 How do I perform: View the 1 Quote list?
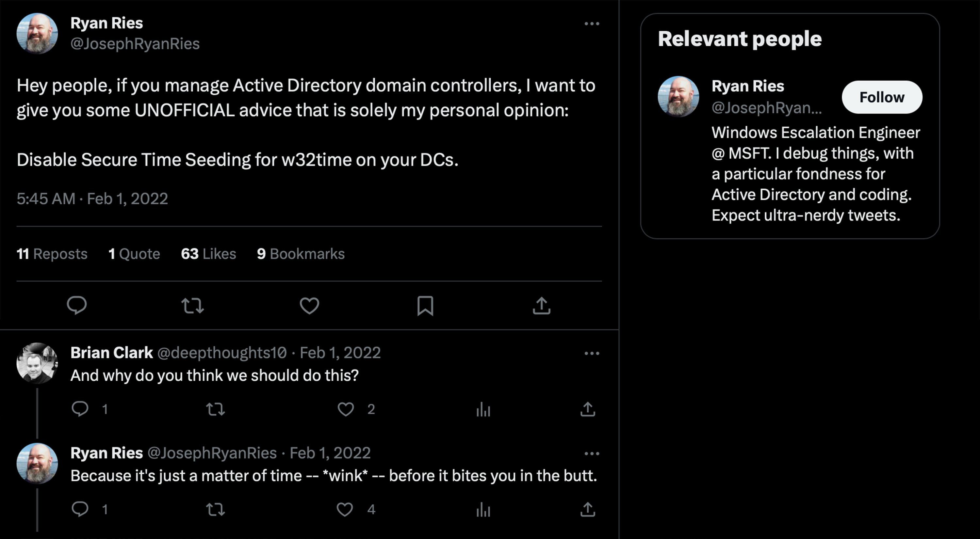coord(134,254)
